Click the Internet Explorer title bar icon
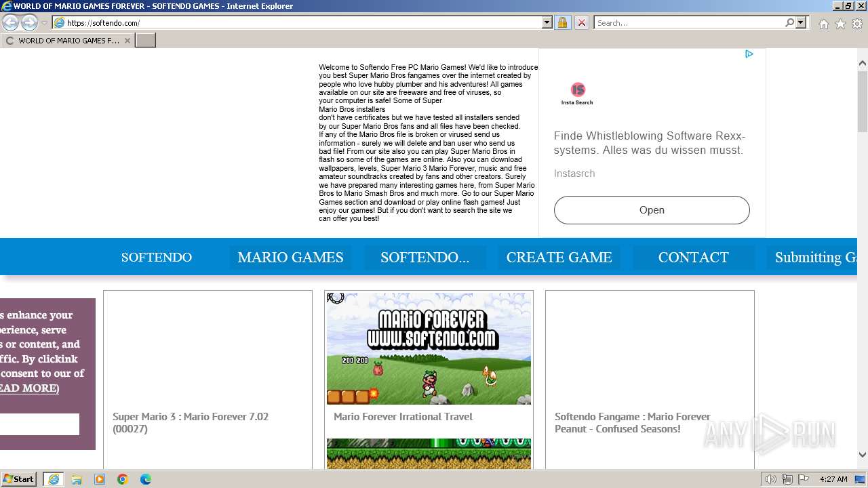The width and height of the screenshot is (868, 488). (6, 6)
